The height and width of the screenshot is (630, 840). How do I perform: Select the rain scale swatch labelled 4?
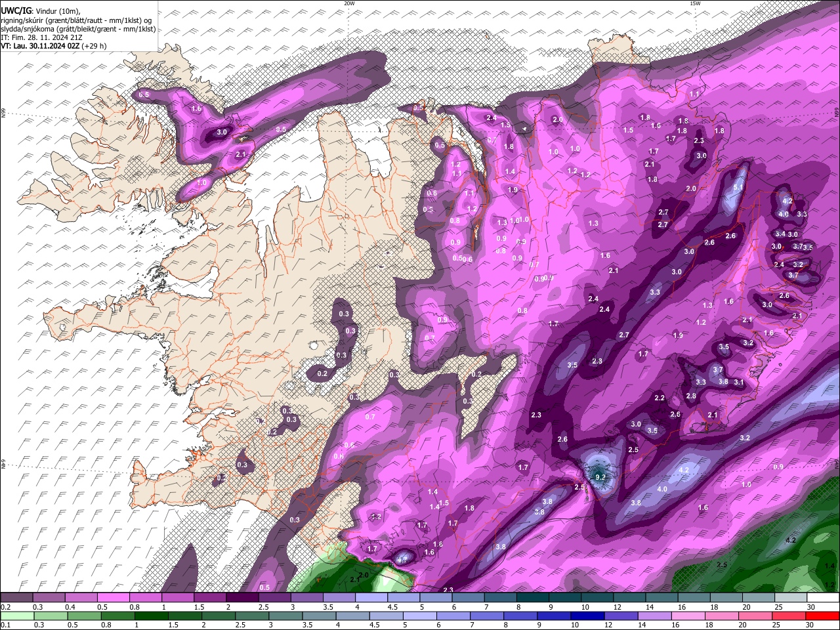[353, 616]
